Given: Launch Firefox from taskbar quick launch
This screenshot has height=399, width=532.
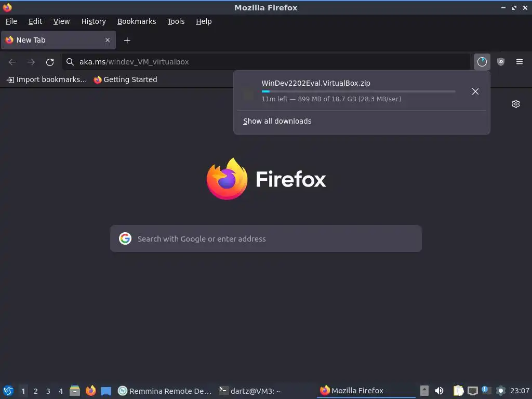Looking at the screenshot, I should pyautogui.click(x=90, y=391).
